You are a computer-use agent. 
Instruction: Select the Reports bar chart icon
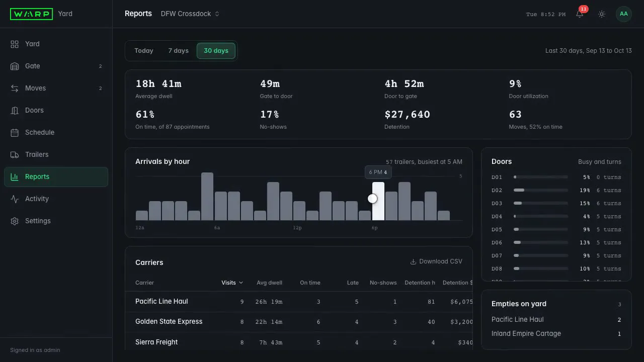pyautogui.click(x=15, y=177)
